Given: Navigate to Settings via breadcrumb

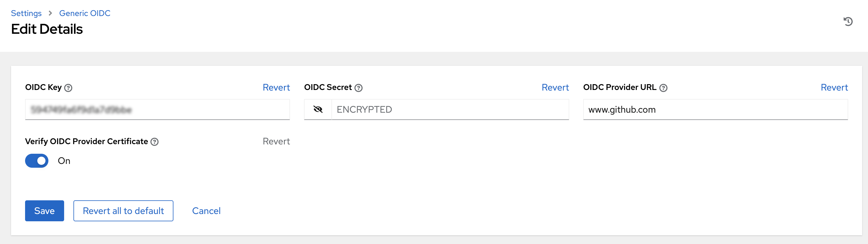Looking at the screenshot, I should (x=26, y=13).
